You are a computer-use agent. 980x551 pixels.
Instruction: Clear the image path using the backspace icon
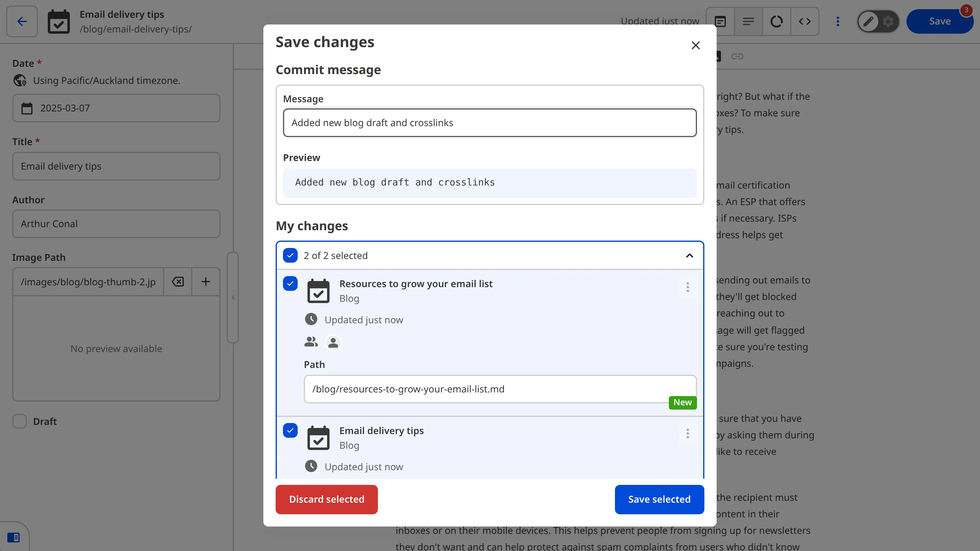coord(177,282)
